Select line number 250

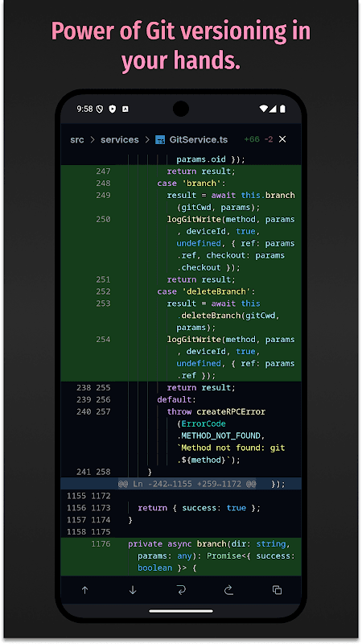click(103, 219)
